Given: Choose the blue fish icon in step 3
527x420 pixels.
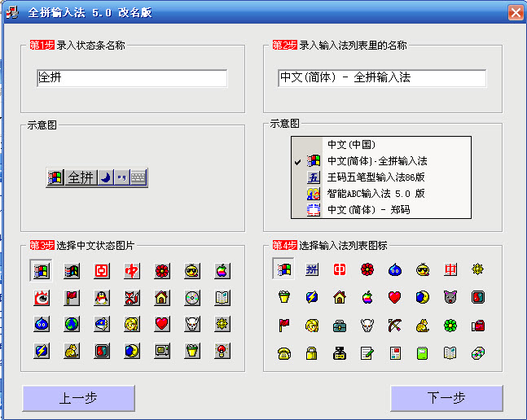Looking at the screenshot, I should tap(102, 324).
